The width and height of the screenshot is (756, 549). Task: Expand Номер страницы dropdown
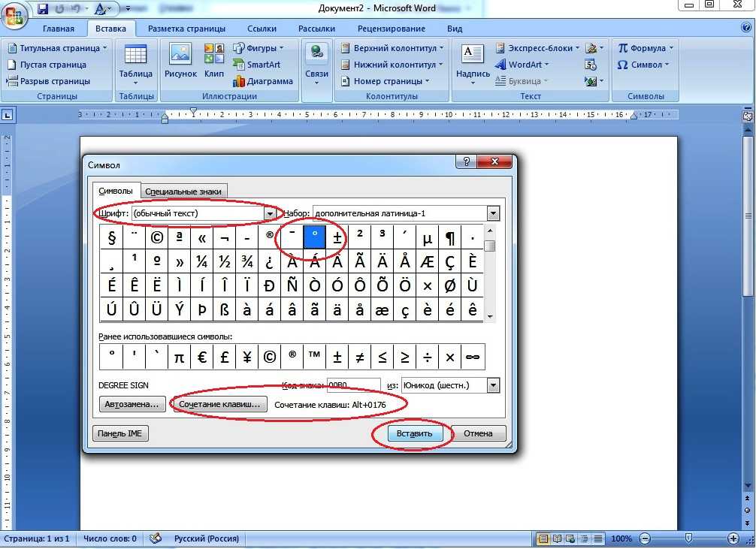[427, 81]
